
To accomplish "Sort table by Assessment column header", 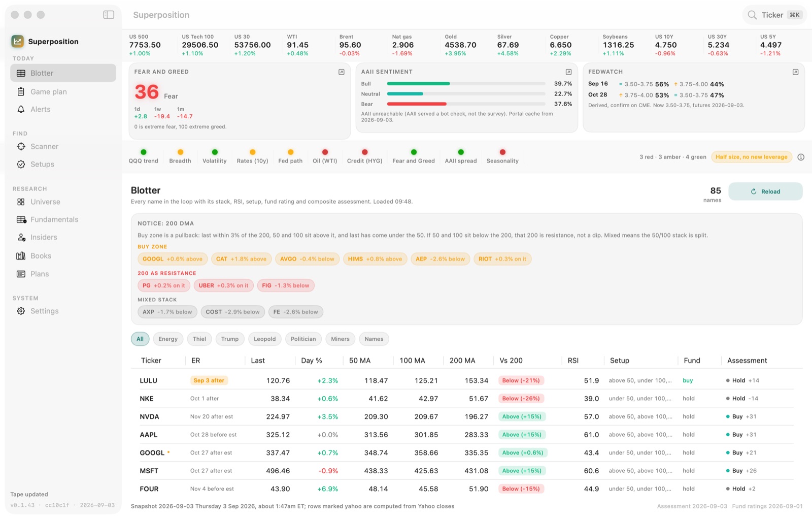I will coord(747,361).
